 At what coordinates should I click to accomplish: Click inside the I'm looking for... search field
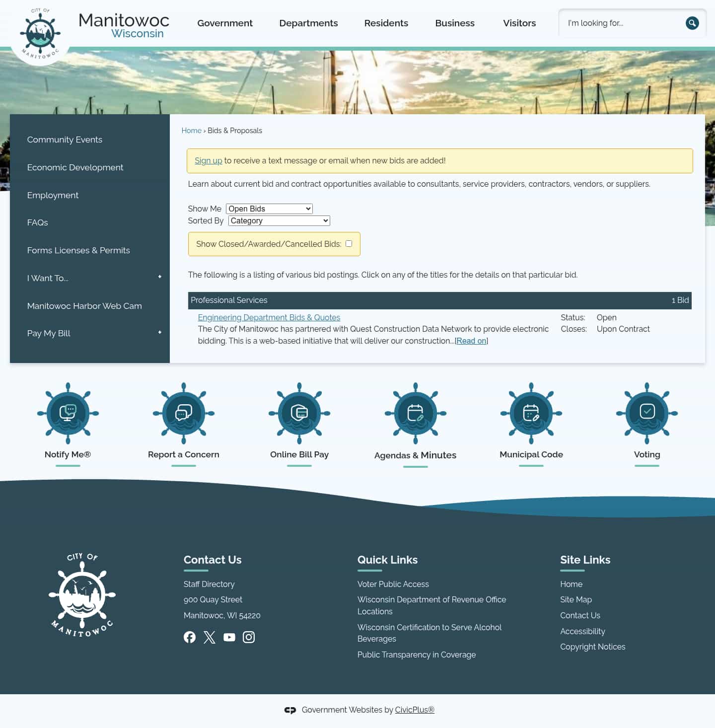point(621,23)
